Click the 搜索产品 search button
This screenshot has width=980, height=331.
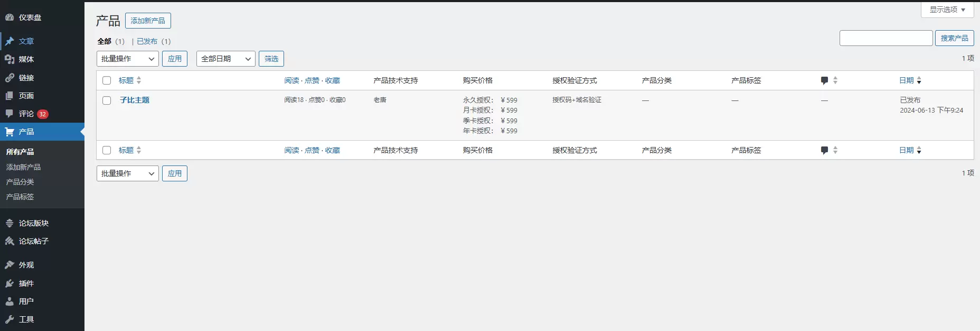click(954, 38)
